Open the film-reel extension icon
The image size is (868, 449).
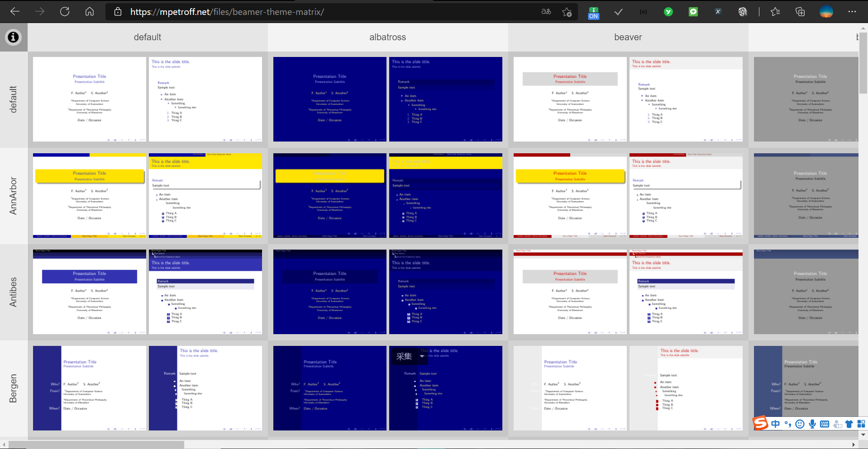coord(743,12)
